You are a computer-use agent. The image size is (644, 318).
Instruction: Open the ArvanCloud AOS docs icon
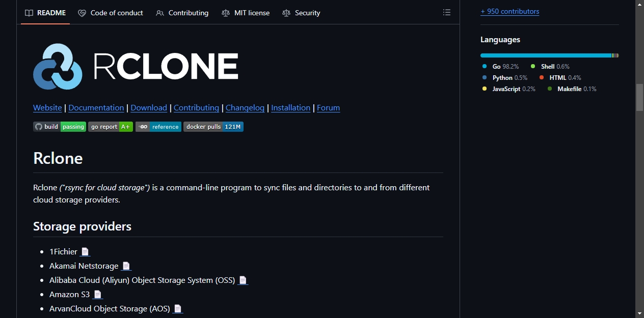coord(177,308)
